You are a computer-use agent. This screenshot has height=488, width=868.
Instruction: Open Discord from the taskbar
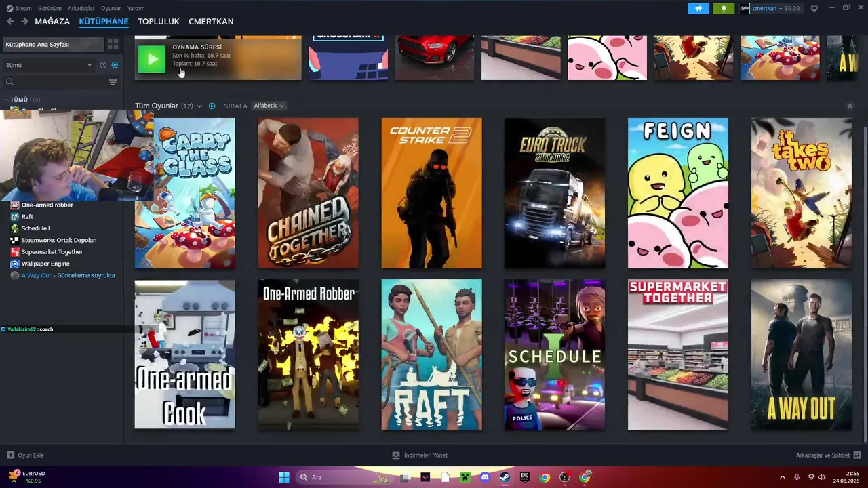pyautogui.click(x=485, y=477)
